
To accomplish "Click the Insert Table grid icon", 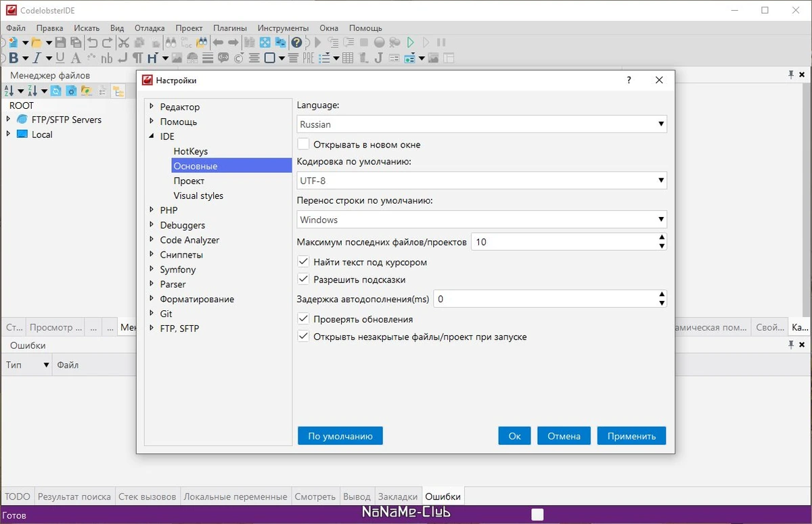I will click(348, 58).
